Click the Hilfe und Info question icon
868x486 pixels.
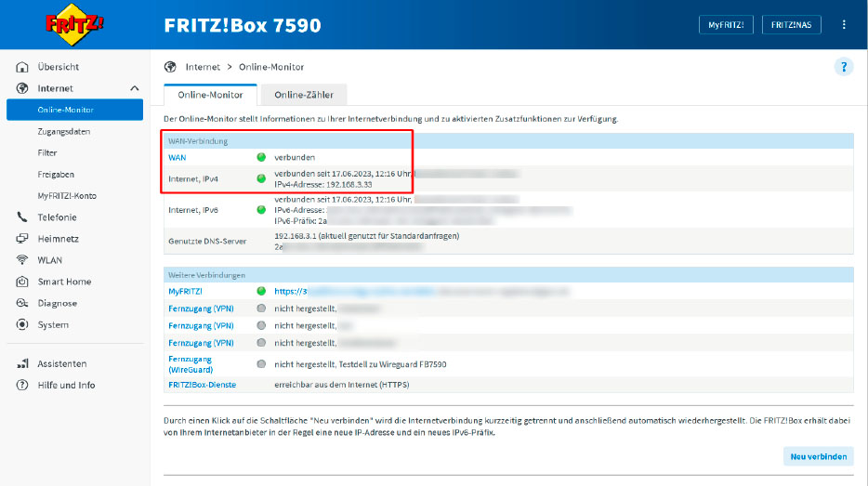22,386
